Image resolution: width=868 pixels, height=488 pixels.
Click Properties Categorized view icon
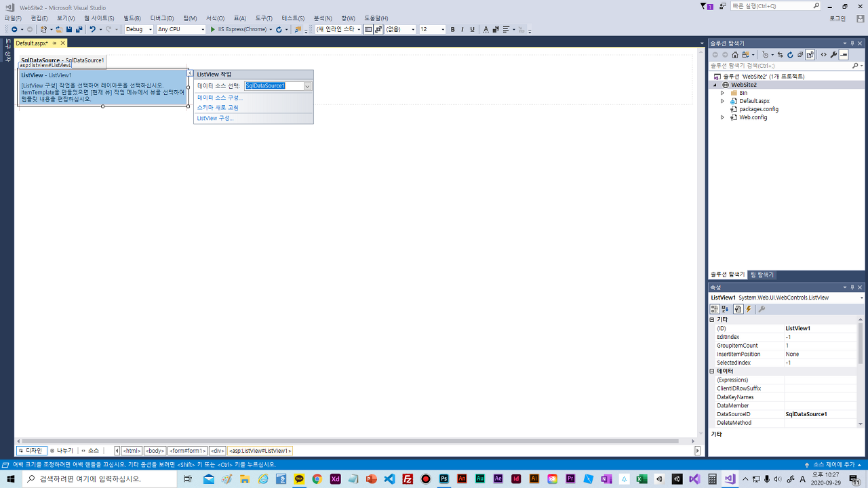coord(715,309)
